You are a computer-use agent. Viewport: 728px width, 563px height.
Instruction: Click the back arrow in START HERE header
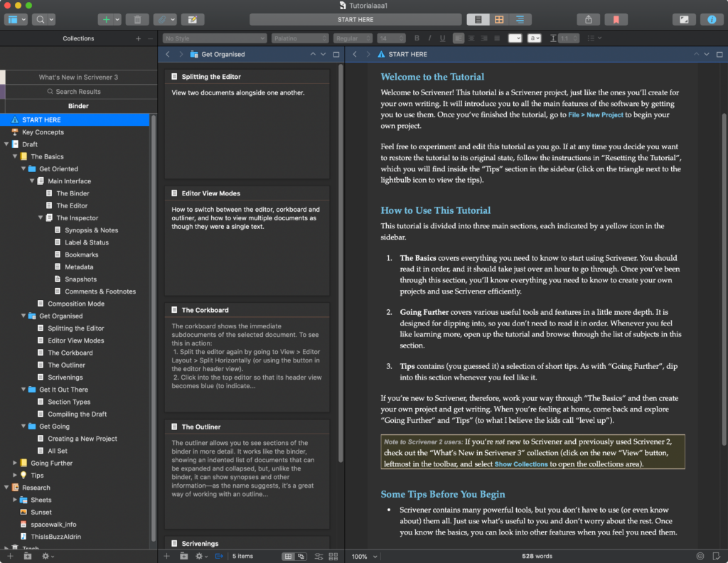tap(355, 54)
